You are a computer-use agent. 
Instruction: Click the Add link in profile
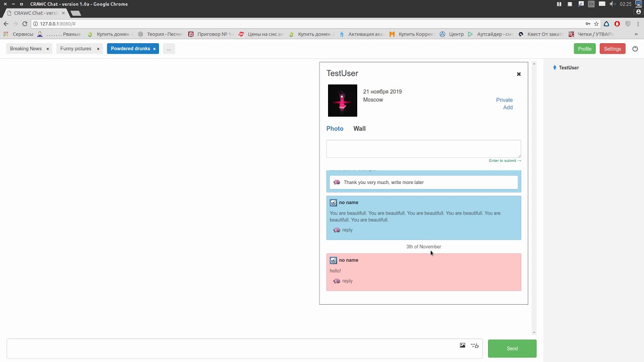[508, 108]
